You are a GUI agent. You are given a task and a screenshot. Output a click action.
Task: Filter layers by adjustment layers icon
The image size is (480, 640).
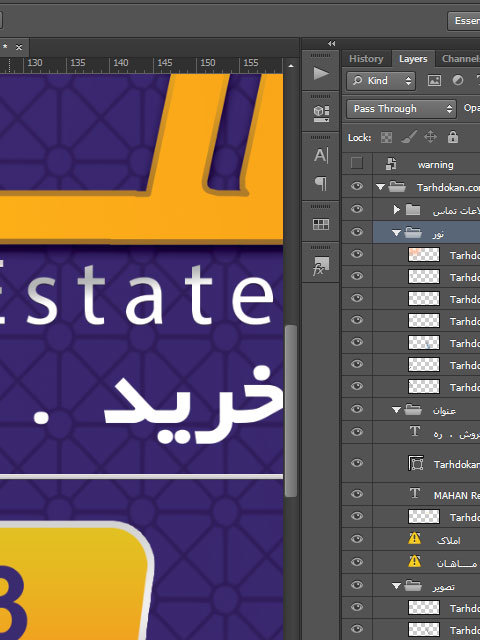[x=458, y=81]
